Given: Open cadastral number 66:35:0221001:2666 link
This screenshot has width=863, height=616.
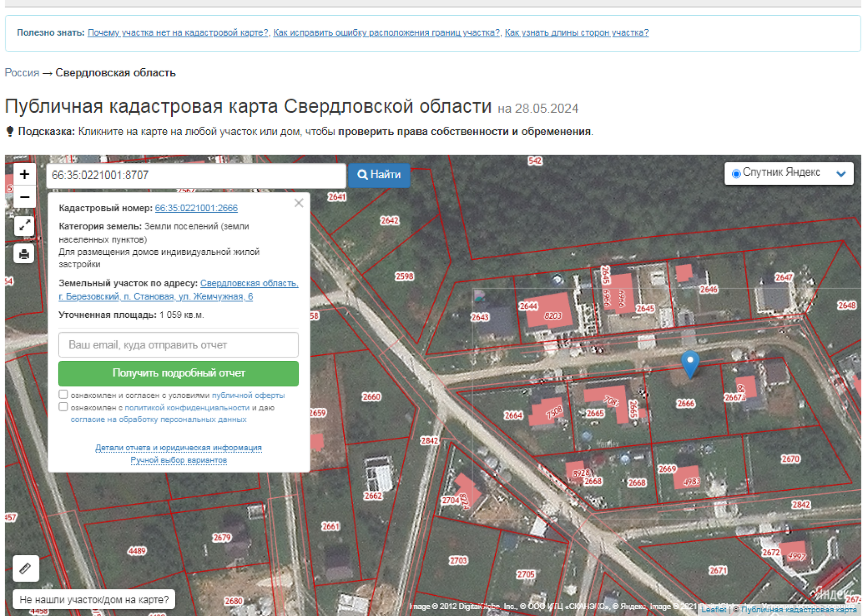Looking at the screenshot, I should 196,208.
